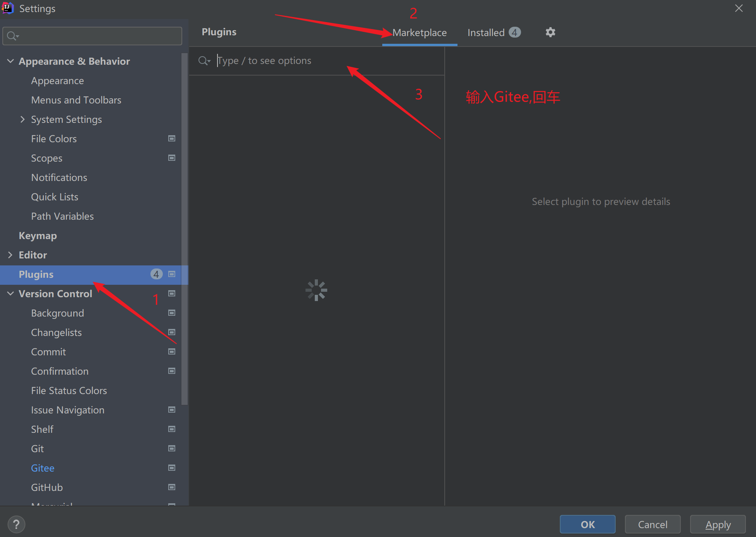Focus the settings search field
This screenshot has height=537, width=756.
click(92, 36)
